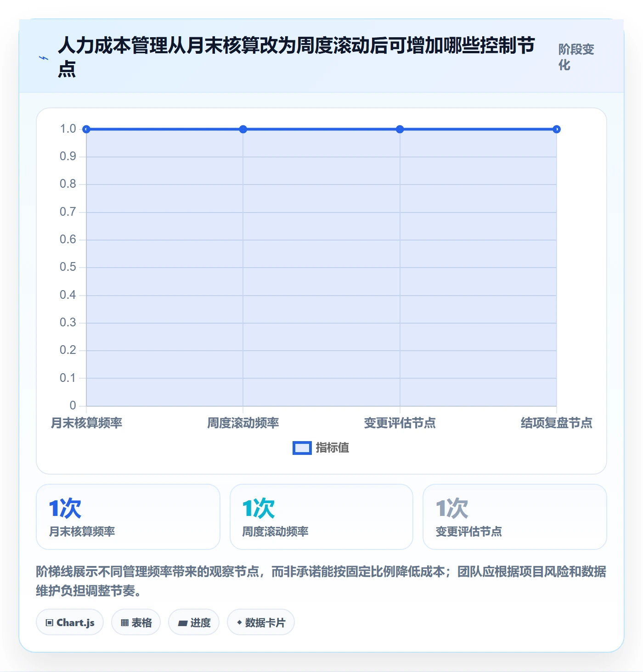
Task: Click the 1次 value in the 周度滚动频率 card
Action: pos(259,509)
